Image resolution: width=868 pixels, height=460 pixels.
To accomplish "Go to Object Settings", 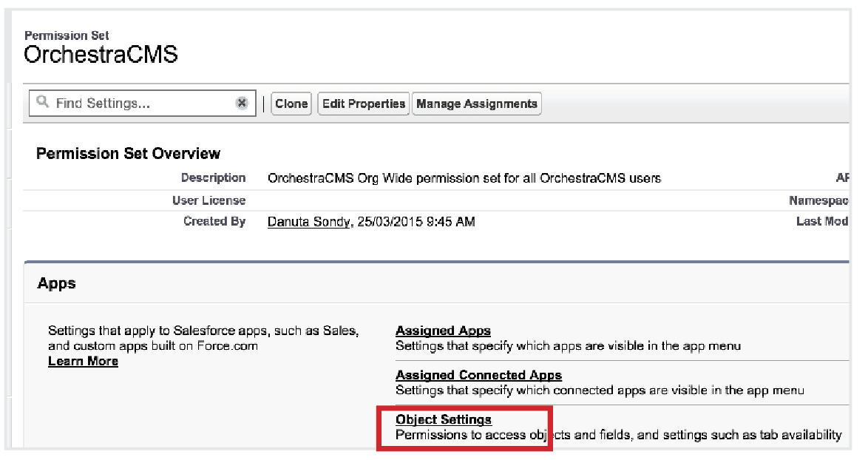I will (x=444, y=419).
